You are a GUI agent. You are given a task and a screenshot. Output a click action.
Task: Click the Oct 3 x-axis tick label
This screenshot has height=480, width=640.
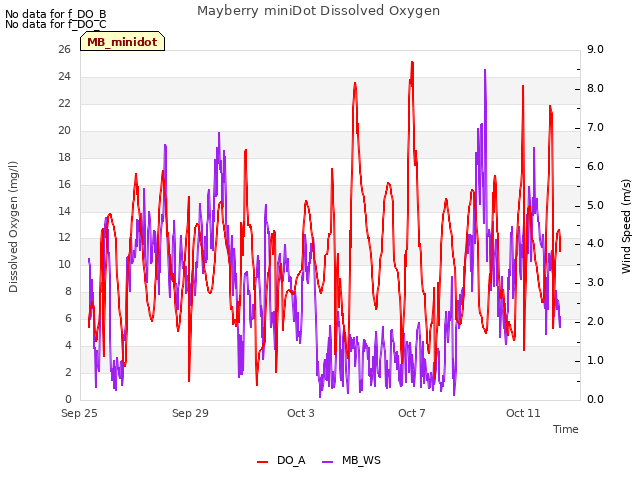pos(301,413)
